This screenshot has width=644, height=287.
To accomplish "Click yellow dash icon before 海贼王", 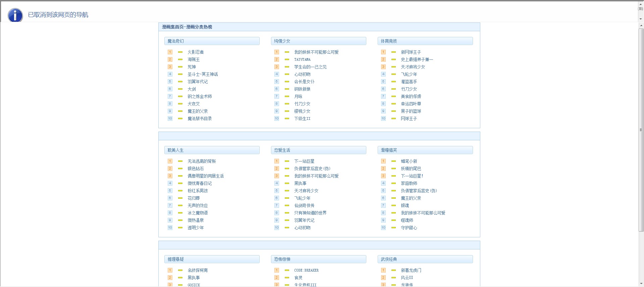I will click(x=180, y=59).
